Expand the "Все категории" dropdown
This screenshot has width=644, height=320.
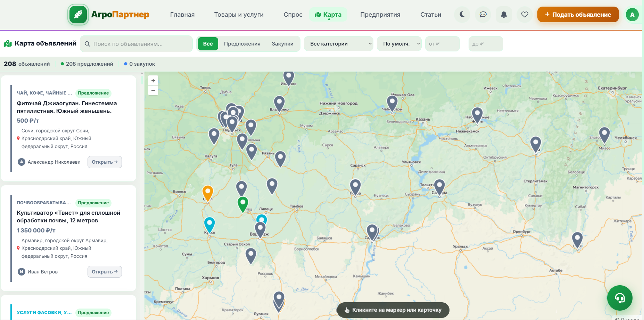pyautogui.click(x=339, y=44)
